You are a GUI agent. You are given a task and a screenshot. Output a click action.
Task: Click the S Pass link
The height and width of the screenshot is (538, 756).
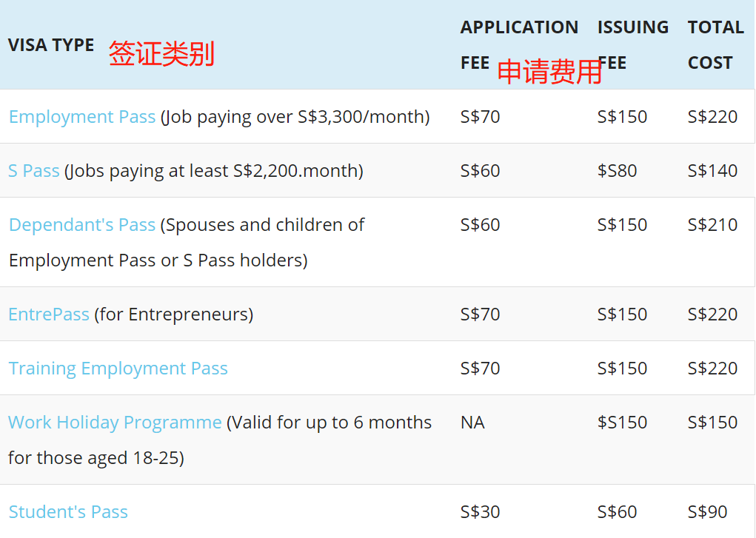pos(34,171)
